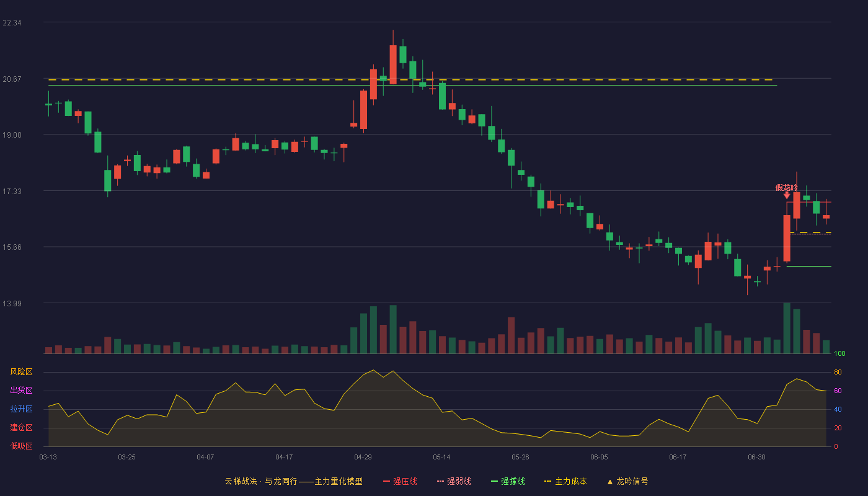Click the 22.34 price axis label

click(12, 23)
